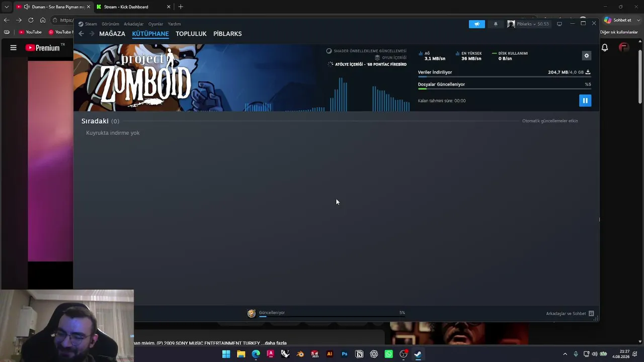644x362 pixels.
Task: Open a new browser tab
Action: click(181, 7)
